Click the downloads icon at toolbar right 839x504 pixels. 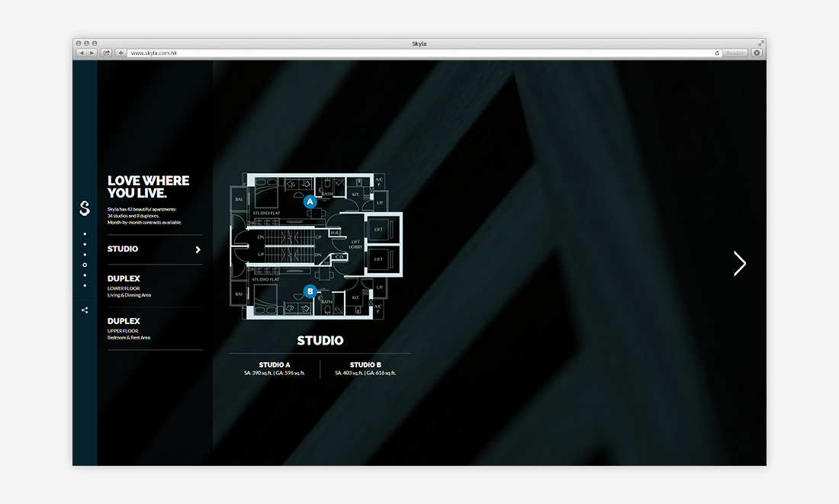pyautogui.click(x=755, y=53)
